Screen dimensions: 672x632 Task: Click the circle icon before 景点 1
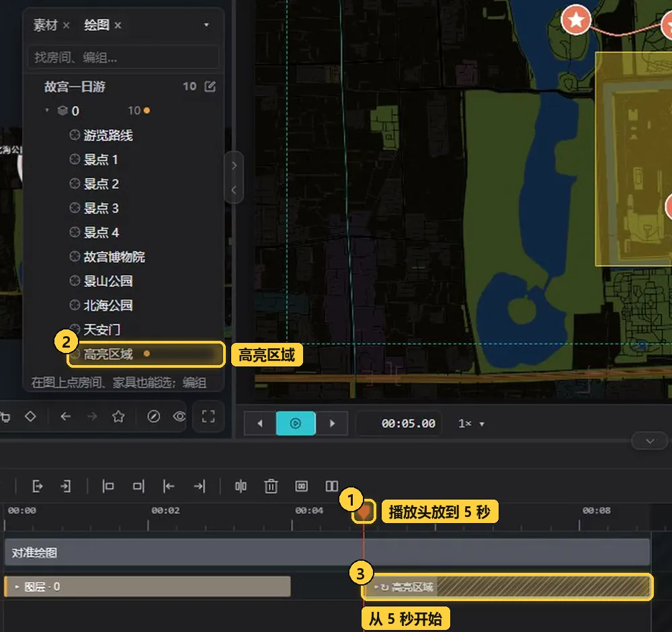pyautogui.click(x=75, y=159)
